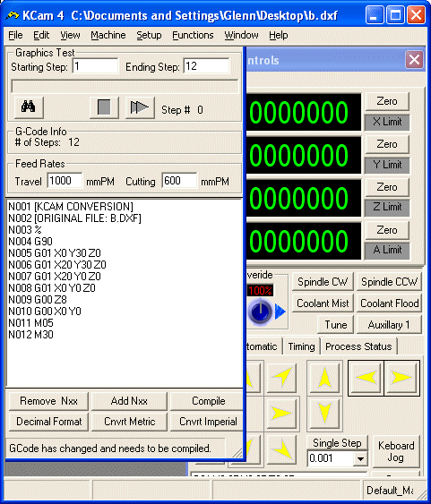
Task: Open the Window menu
Action: click(241, 35)
